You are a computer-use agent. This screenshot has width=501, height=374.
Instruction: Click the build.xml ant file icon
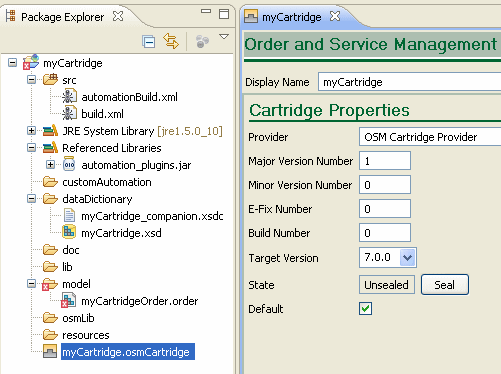tap(69, 113)
